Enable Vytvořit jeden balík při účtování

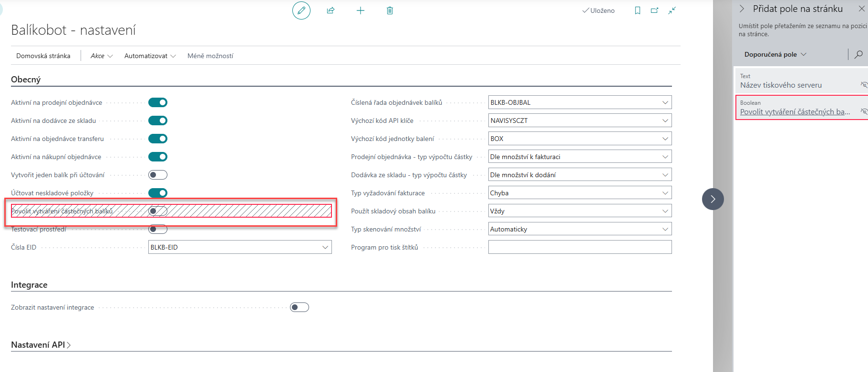click(x=158, y=175)
